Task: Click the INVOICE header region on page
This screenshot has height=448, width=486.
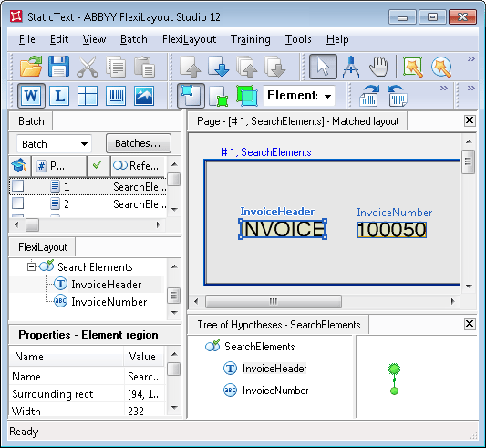Action: pos(283,229)
